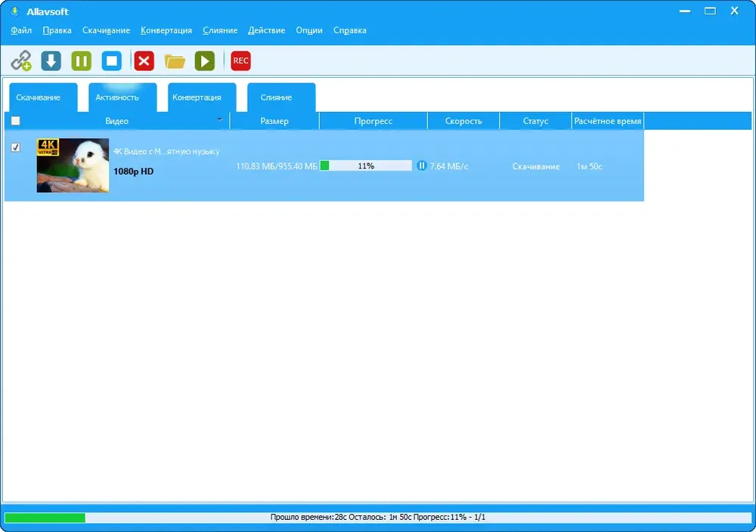Expand the Видео column sort arrow
The height and width of the screenshot is (532, 756).
220,119
